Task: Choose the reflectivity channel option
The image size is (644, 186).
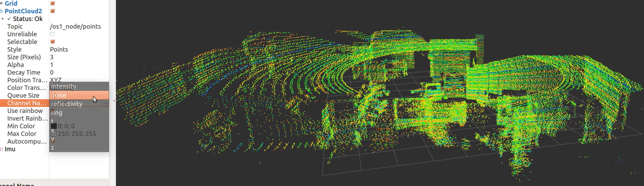Action: pos(67,104)
